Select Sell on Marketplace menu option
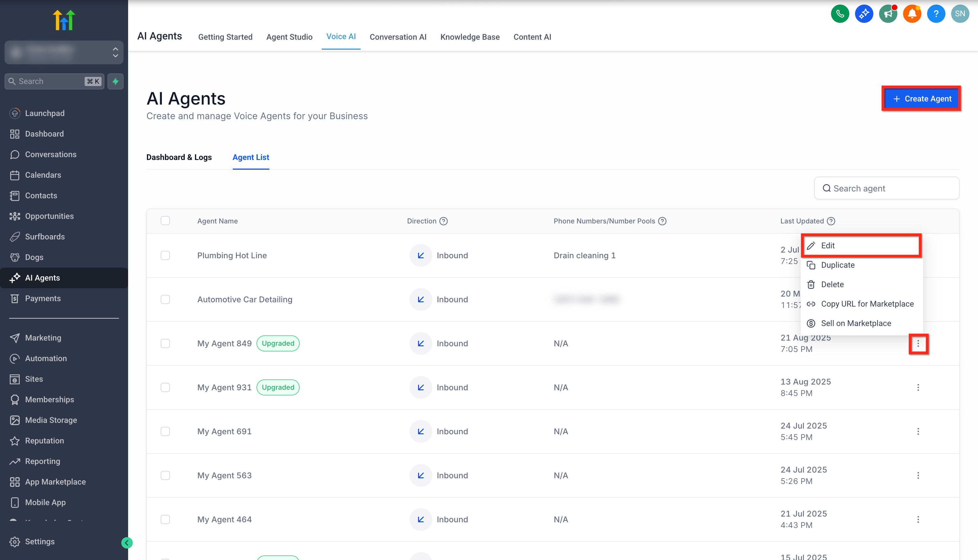The image size is (978, 560). pos(856,323)
